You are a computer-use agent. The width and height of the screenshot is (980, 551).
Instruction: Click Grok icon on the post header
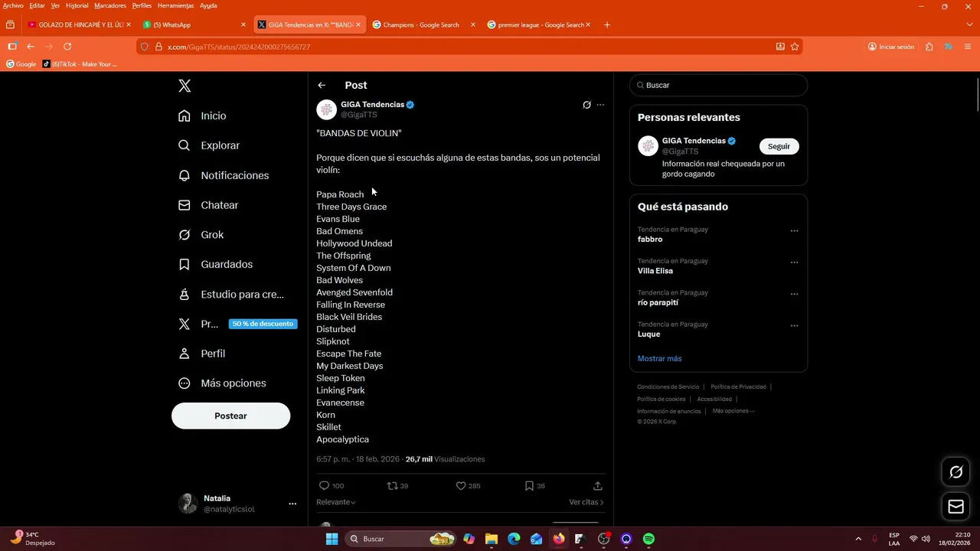tap(586, 105)
